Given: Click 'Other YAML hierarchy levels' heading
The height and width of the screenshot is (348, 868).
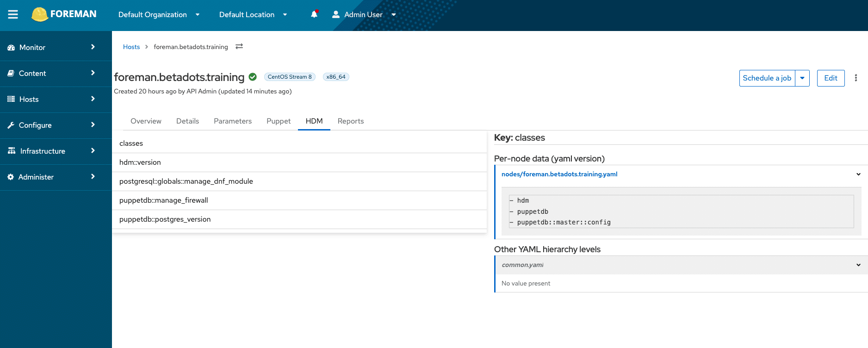Looking at the screenshot, I should pos(547,249).
